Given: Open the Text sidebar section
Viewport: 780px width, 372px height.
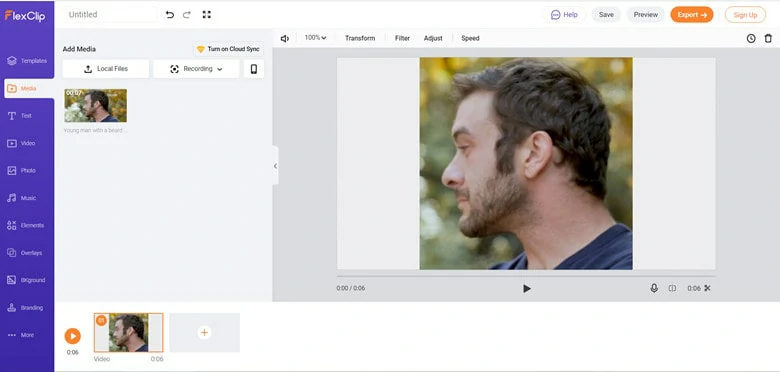Looking at the screenshot, I should [20, 116].
